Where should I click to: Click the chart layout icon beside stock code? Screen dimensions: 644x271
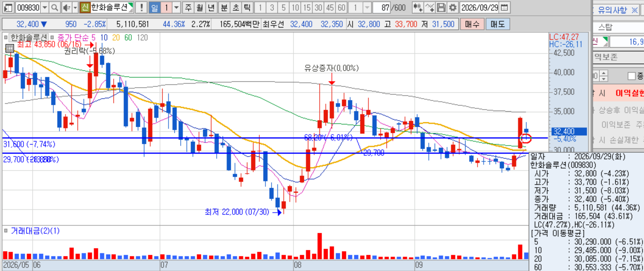coord(8,7)
